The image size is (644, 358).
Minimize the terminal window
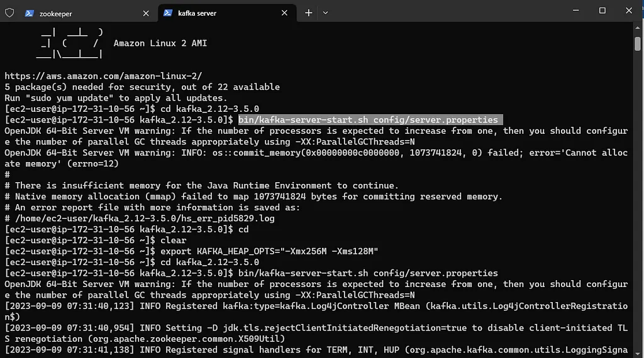[576, 11]
